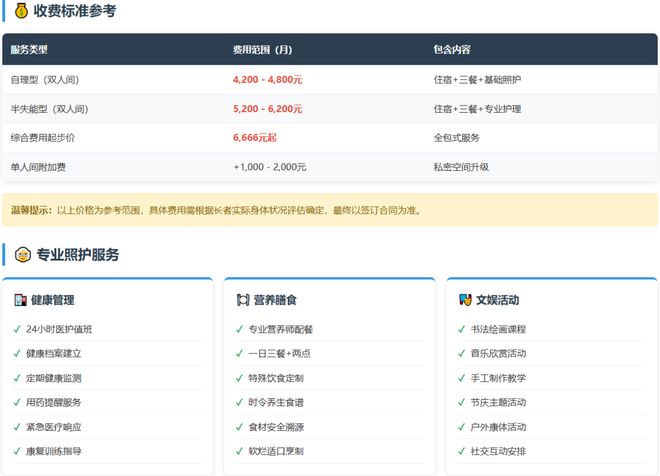Screen dimensions: 660x476
Task: Click checkmark beside 专业营养师配餐
Action: (x=240, y=329)
